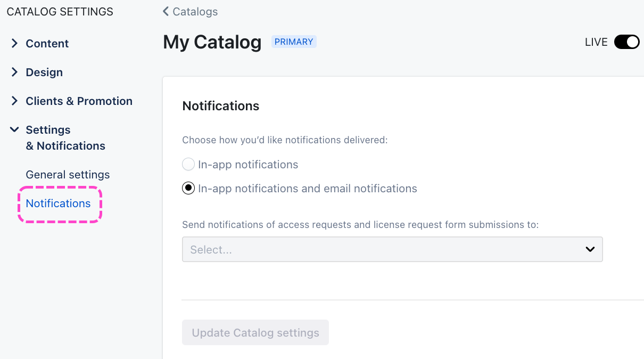Collapse the Settings & Notifications chevron
This screenshot has width=644, height=359.
coord(14,130)
